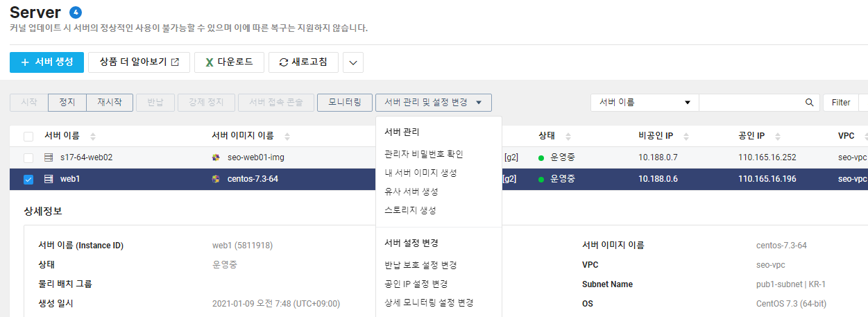Screen dimensions: 868x317
Task: Collapse the 서버 관리 및 설정 변경 dropdown
Action: (x=434, y=103)
